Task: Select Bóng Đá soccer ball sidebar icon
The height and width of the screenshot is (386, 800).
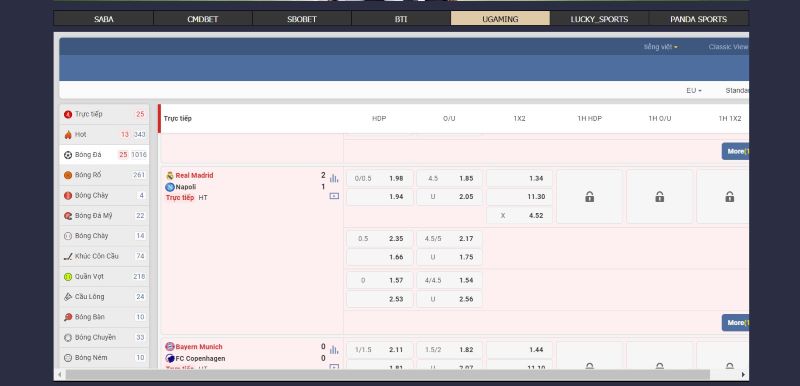Action: tap(68, 155)
